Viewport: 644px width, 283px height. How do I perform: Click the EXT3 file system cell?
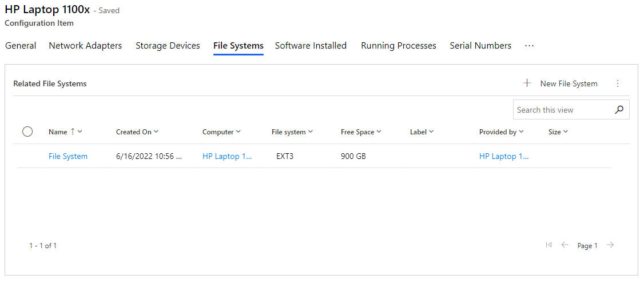(x=285, y=156)
